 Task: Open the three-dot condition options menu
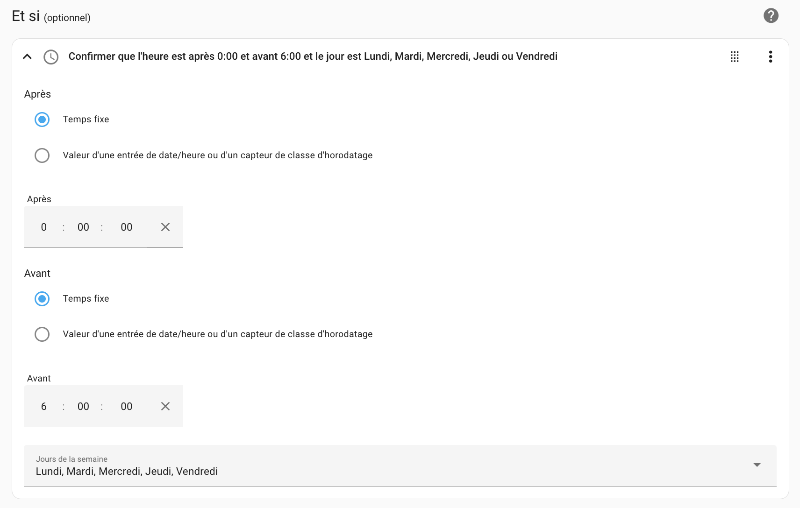(x=770, y=57)
